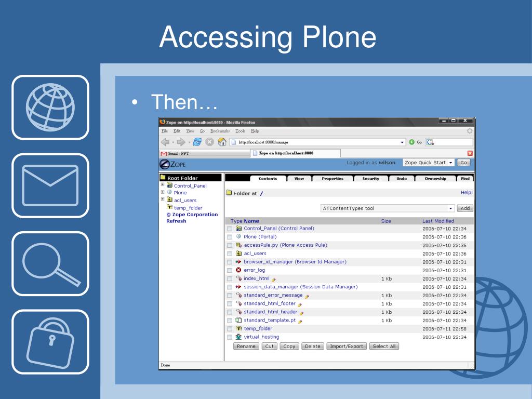Image resolution: width=532 pixels, height=399 pixels.
Task: Switch to the Ownership tab
Action: [x=435, y=179]
